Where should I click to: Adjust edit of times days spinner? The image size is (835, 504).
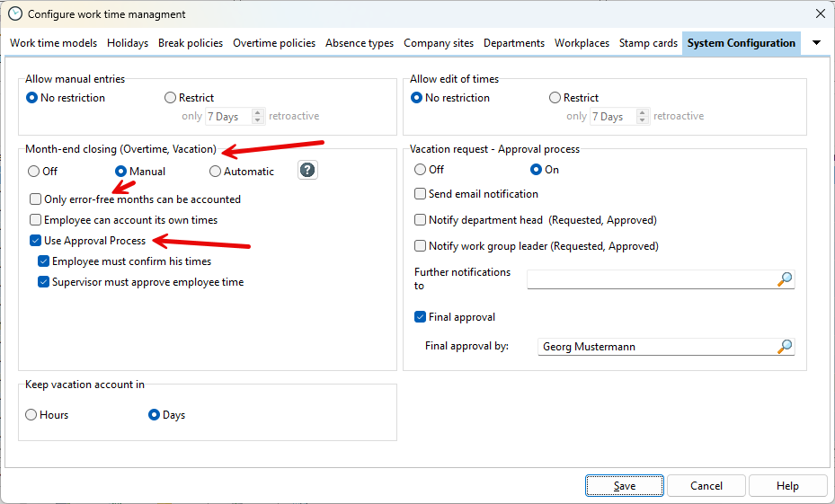[643, 117]
